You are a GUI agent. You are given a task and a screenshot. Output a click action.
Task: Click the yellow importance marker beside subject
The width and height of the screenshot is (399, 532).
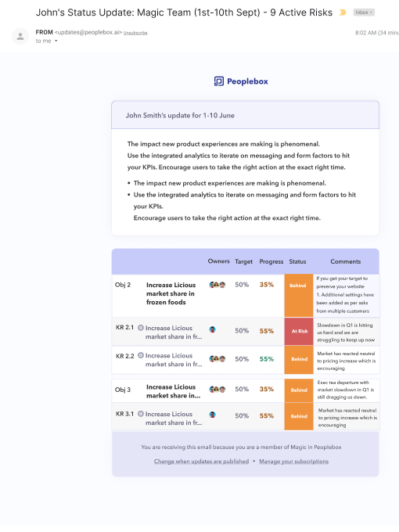click(x=343, y=13)
